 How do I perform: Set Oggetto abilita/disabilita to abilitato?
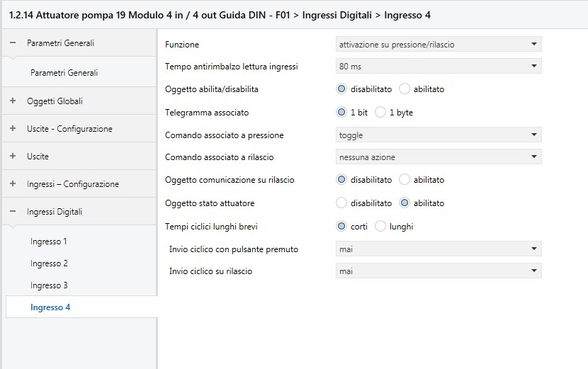pyautogui.click(x=405, y=89)
